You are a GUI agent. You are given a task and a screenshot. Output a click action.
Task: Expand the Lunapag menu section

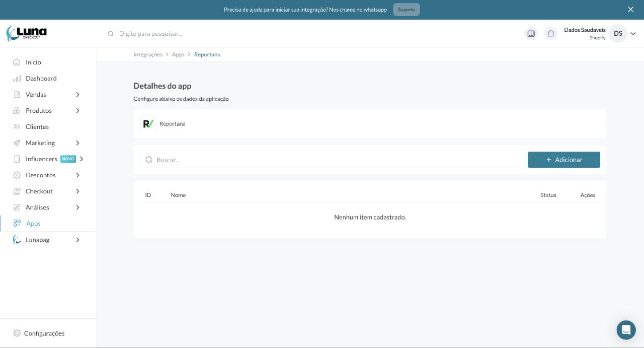tap(77, 240)
